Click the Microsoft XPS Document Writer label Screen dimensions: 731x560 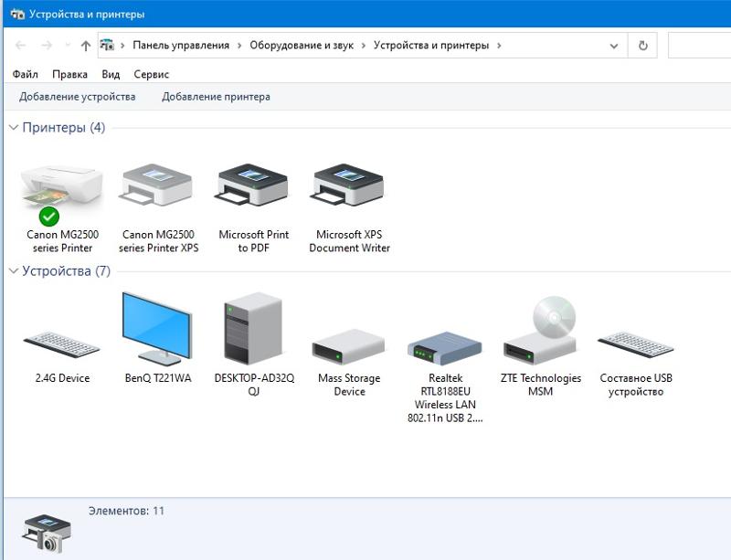pyautogui.click(x=349, y=241)
